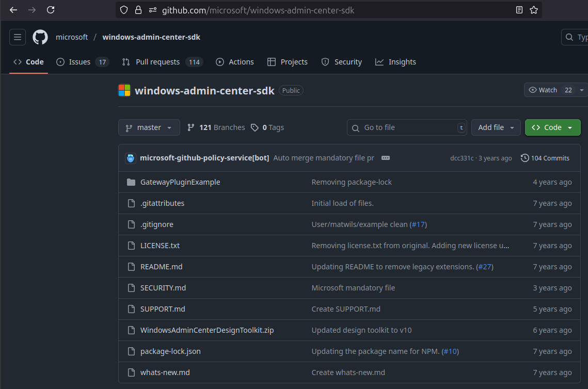Open the GatewayPluginExample folder
588x389 pixels.
[x=180, y=182]
